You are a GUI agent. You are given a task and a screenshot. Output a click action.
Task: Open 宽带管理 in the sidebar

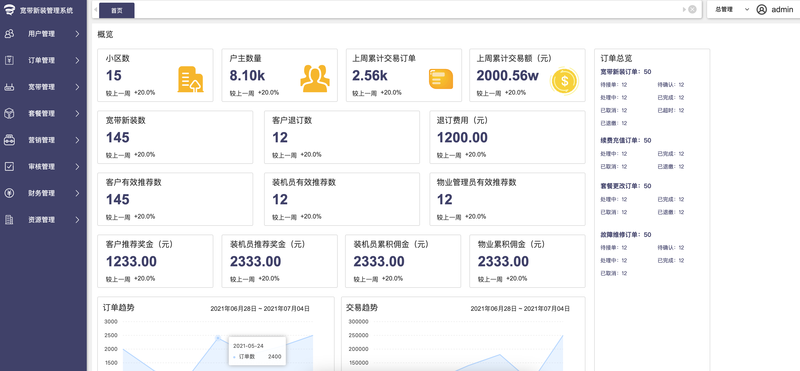point(41,87)
